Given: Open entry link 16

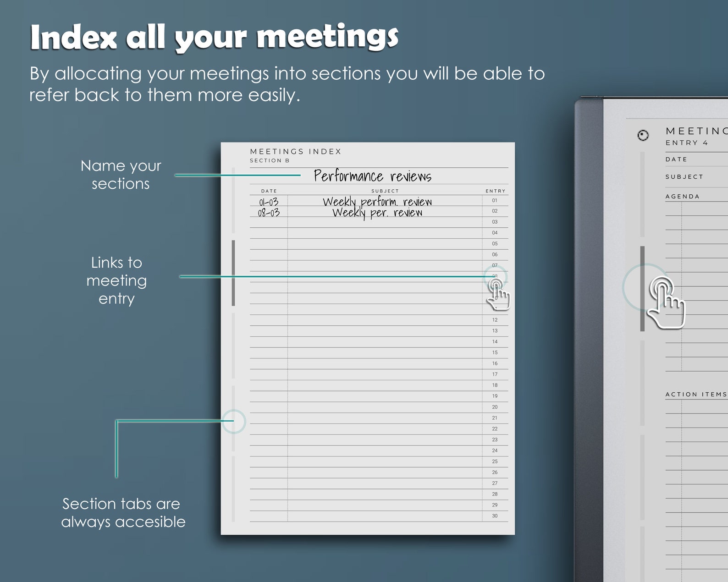Looking at the screenshot, I should tap(495, 363).
